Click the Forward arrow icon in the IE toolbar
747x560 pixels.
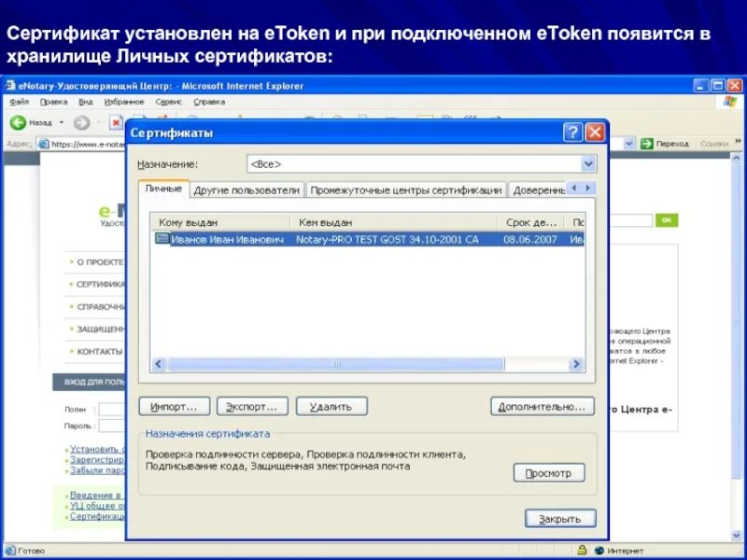point(81,123)
